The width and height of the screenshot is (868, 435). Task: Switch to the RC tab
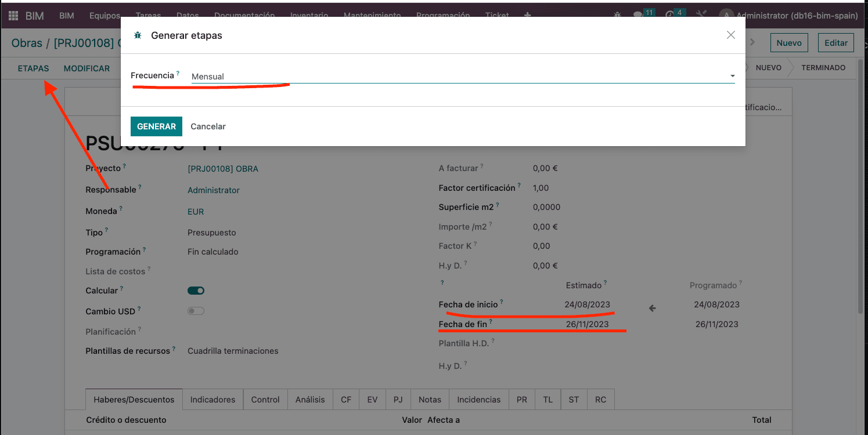(x=600, y=400)
